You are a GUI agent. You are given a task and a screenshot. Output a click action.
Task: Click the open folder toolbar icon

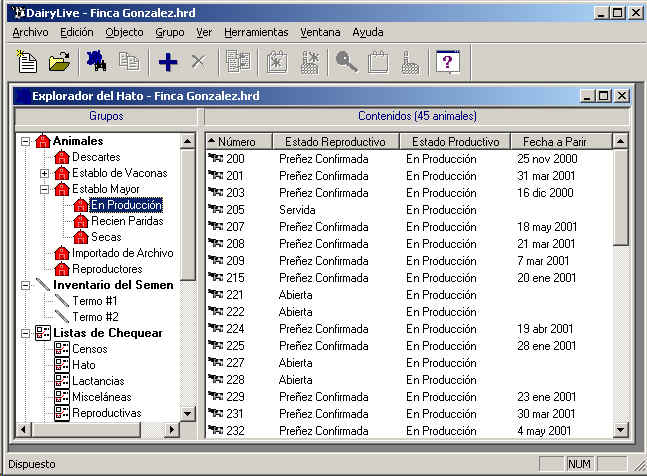59,62
